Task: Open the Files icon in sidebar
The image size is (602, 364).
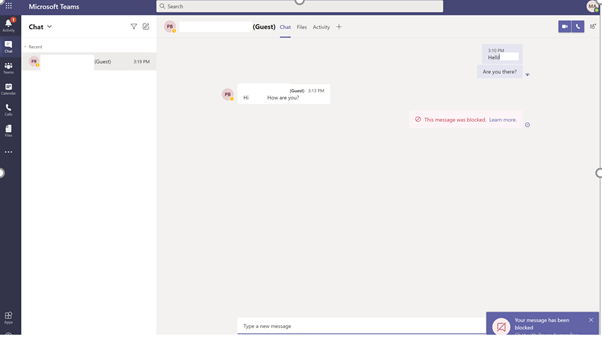Action: click(x=8, y=131)
